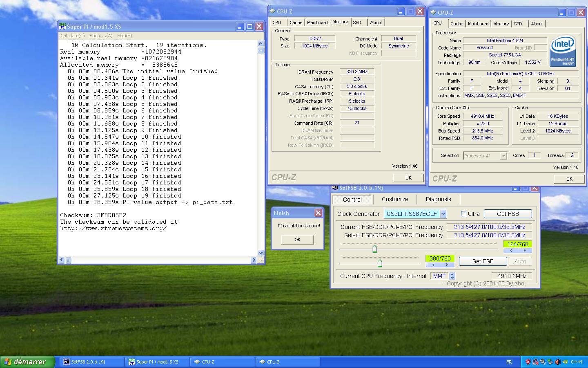This screenshot has height=368, width=588.
Task: Open Memory tab in CPU-Z processor window
Action: coord(501,24)
